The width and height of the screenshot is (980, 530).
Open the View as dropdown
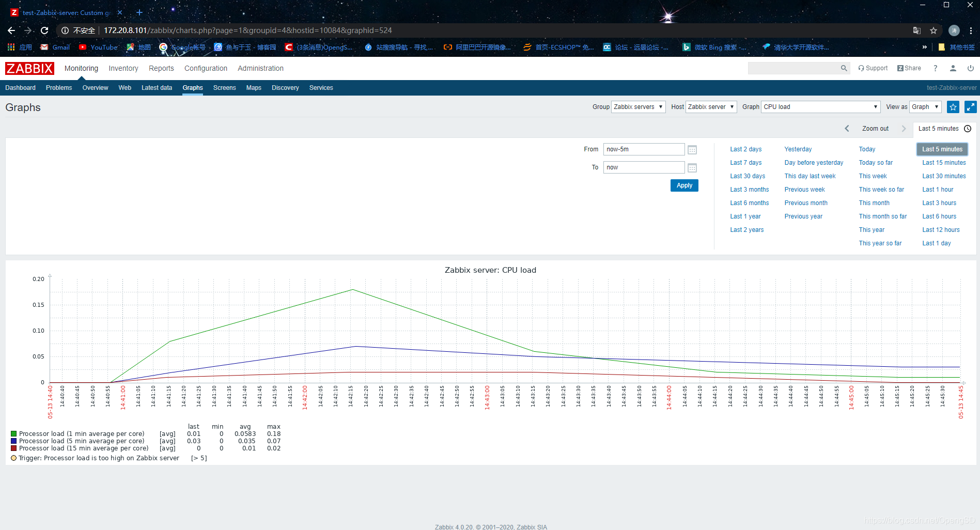click(x=925, y=107)
